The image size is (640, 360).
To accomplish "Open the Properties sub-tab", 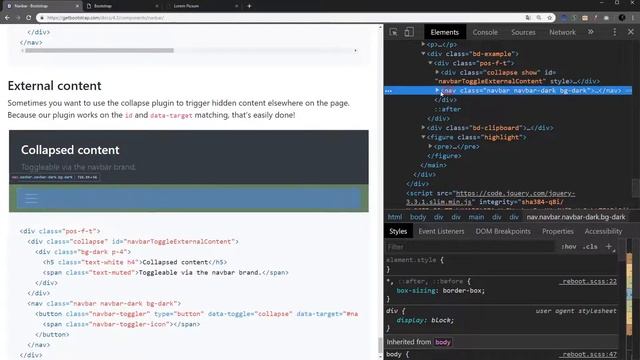I will 558,231.
